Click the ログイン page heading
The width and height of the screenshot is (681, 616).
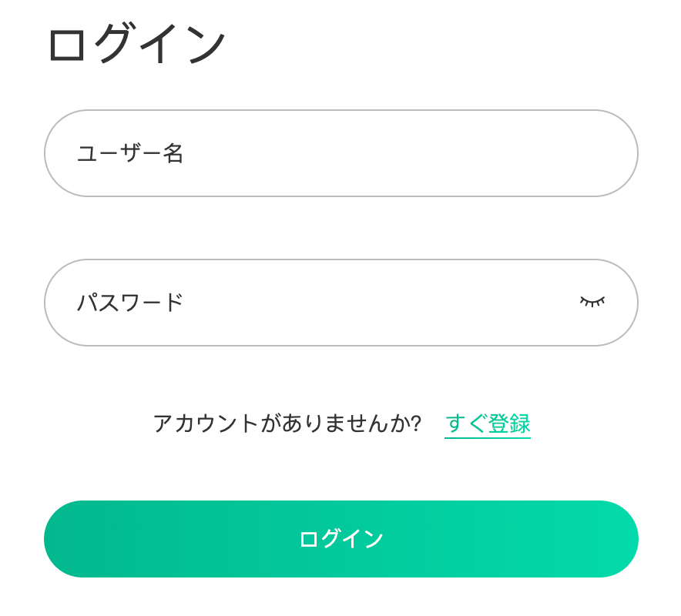(137, 43)
